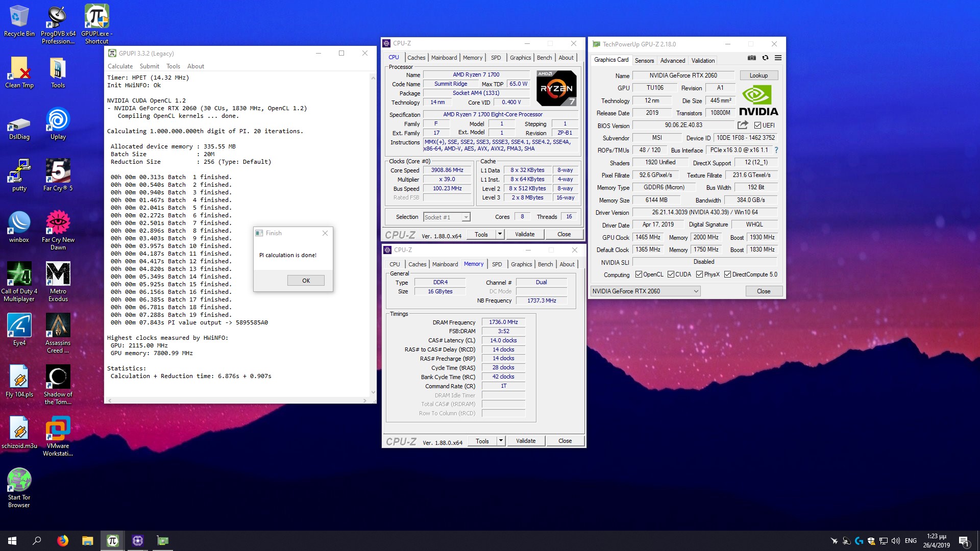Toggle OpenCL checkbox in GPU-Z
Screen dimensions: 980x551
[x=639, y=274]
